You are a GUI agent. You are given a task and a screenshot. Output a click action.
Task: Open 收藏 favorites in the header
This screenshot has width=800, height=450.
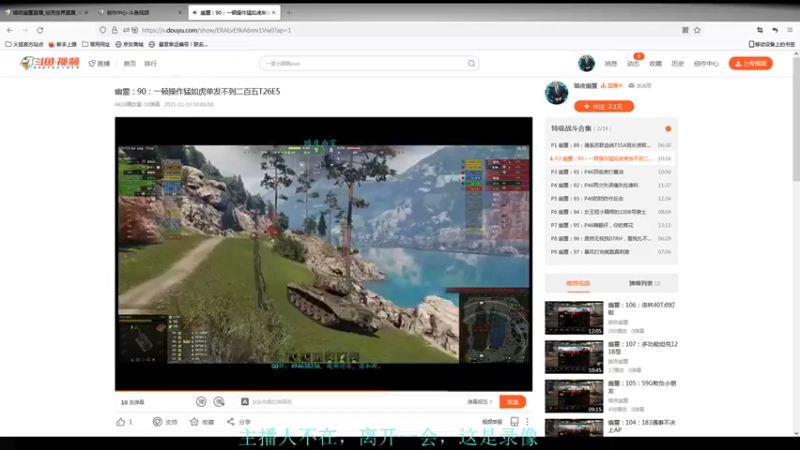point(655,64)
